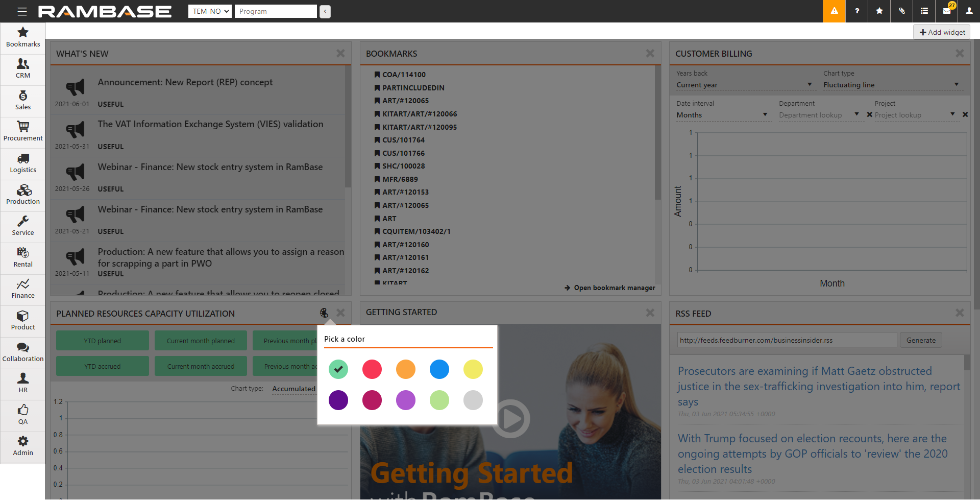The height and width of the screenshot is (500, 980).
Task: Open the Production module menu item
Action: coord(23,195)
